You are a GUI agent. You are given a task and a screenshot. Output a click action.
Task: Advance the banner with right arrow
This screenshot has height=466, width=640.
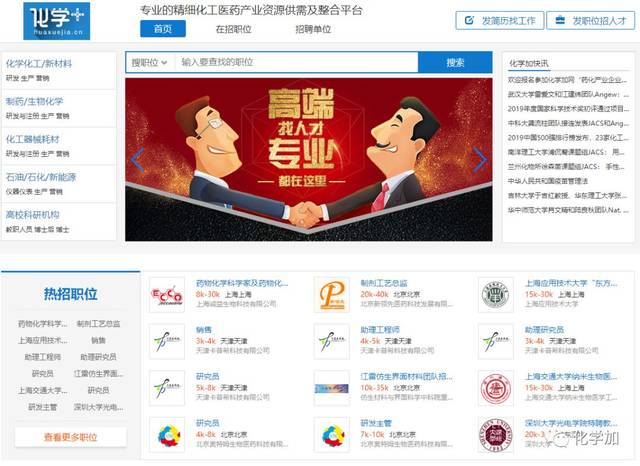click(x=480, y=160)
